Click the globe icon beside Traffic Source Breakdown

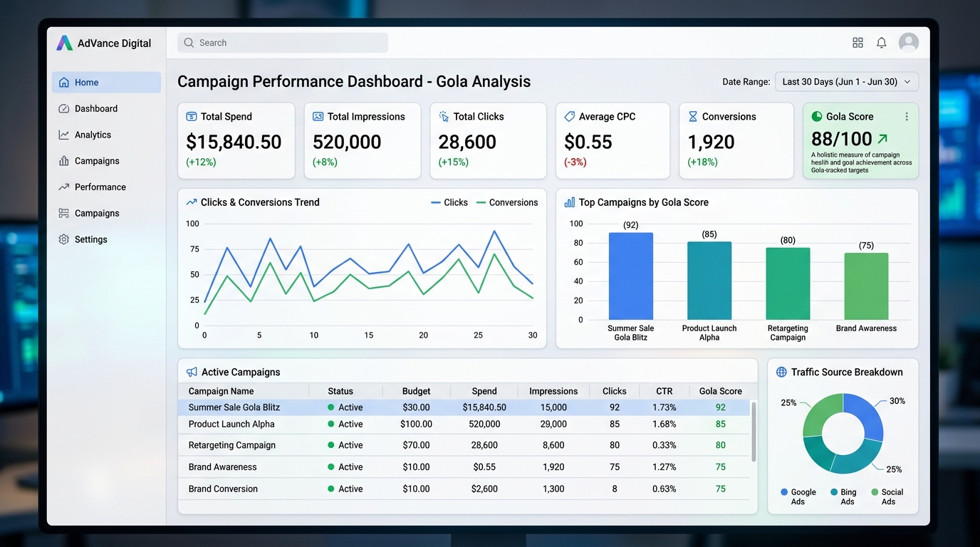pos(781,373)
